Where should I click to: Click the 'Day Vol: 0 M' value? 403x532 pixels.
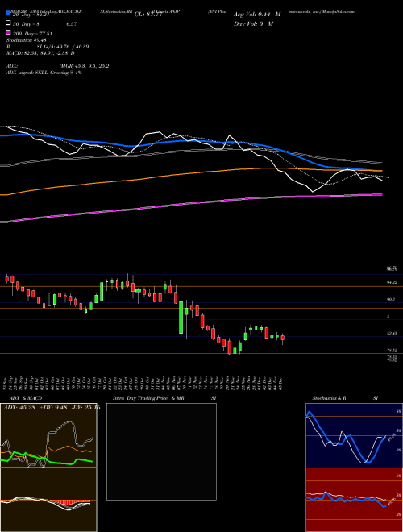point(253,23)
